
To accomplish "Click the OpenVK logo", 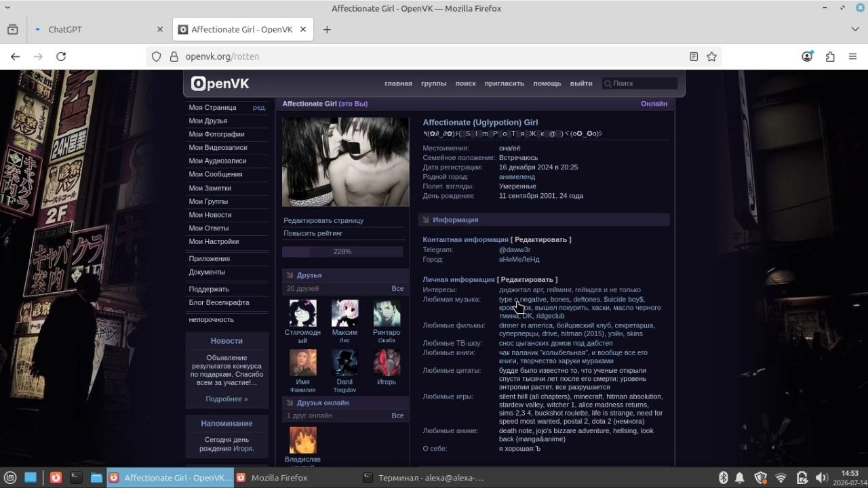I will point(220,83).
